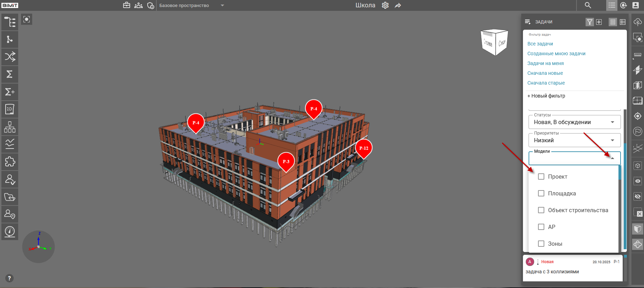Click the search magnifier icon
The height and width of the screenshot is (288, 644).
click(588, 6)
